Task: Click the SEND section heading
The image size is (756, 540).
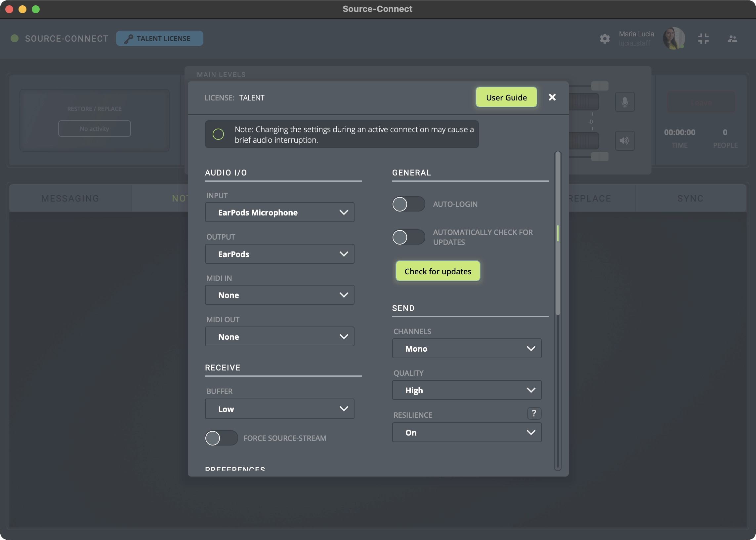Action: (403, 308)
